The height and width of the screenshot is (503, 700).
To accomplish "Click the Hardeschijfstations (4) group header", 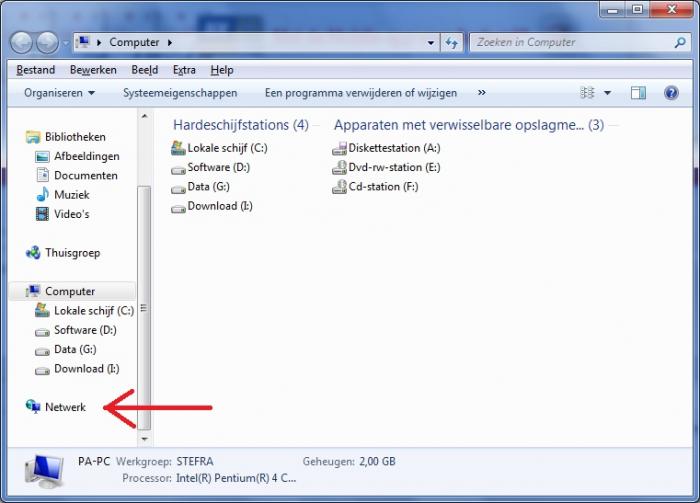I will coord(241,125).
